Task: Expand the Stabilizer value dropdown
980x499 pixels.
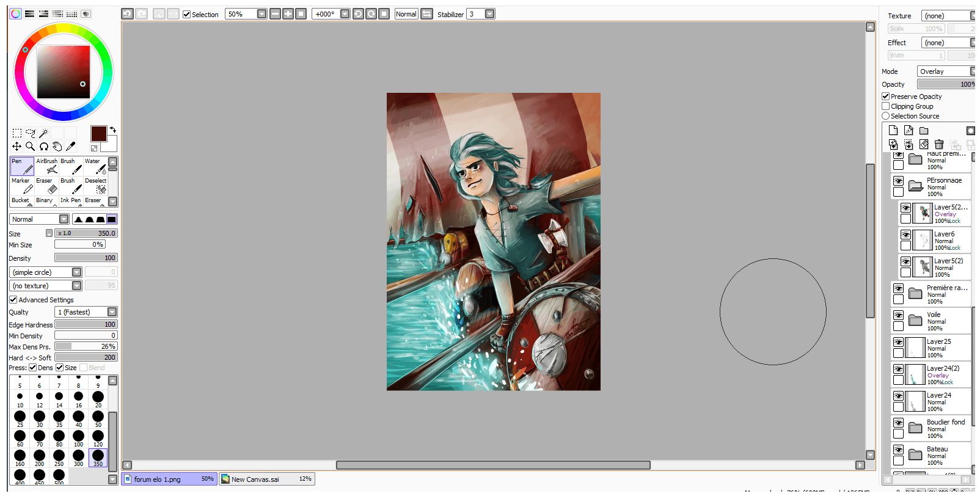Action: [x=489, y=14]
